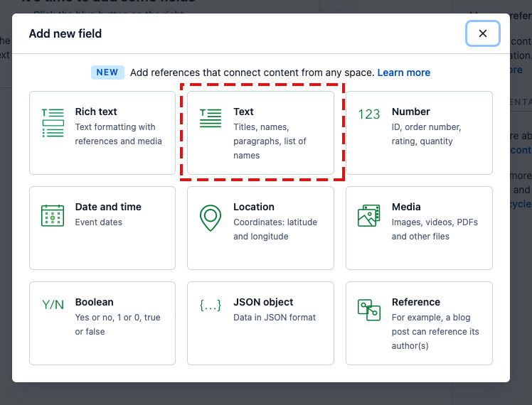Click the Text field lines icon
Viewport: 532px width, 405px height.
[x=211, y=118]
